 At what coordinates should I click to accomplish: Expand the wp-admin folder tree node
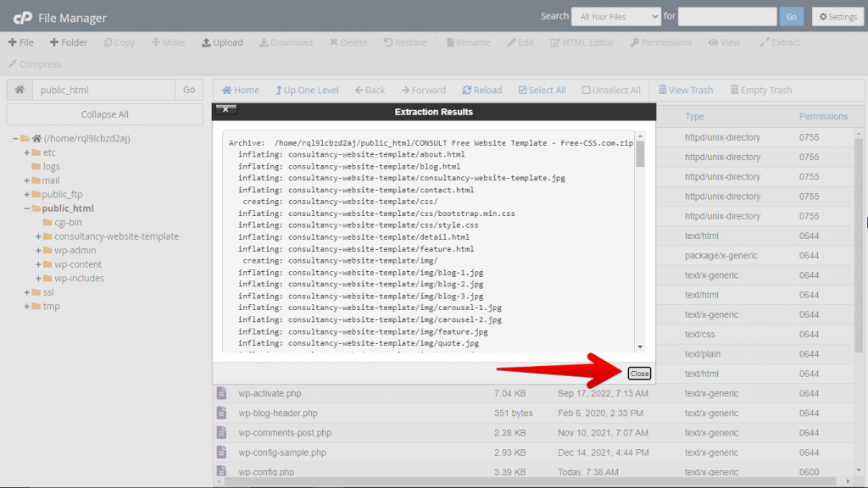tap(38, 251)
